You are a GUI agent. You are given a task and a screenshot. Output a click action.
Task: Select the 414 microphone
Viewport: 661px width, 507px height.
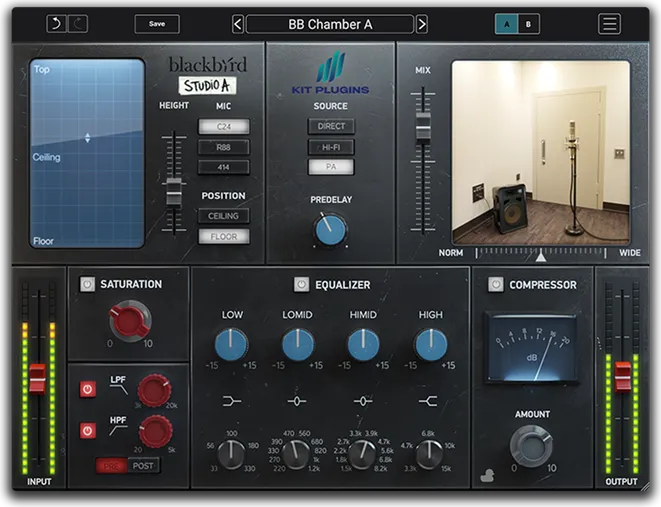223,167
